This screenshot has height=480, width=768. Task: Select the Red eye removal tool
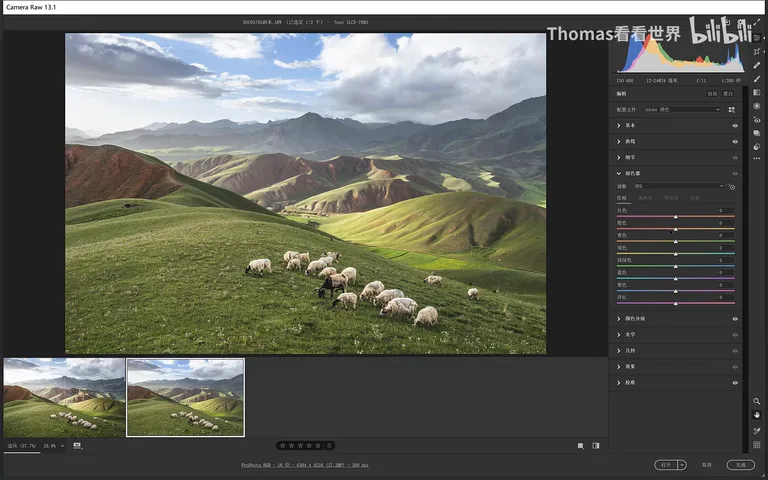tap(757, 120)
